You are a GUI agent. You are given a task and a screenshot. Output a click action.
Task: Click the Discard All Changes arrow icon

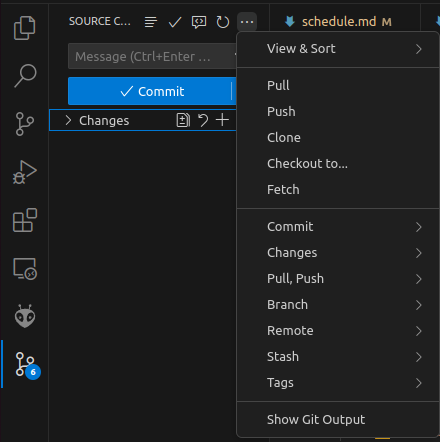203,120
